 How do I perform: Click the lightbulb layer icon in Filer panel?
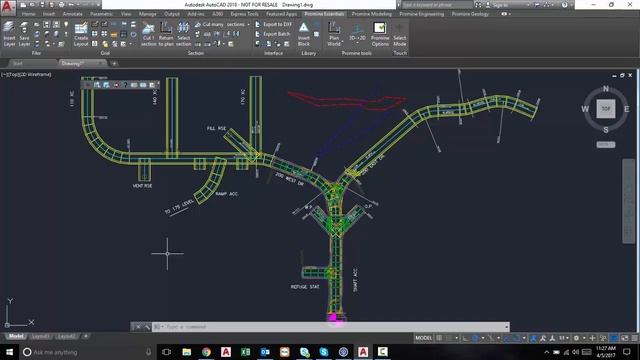(x=66, y=24)
